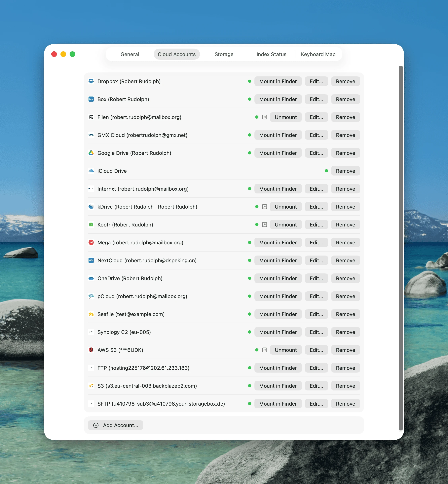Edit the GMX Cloud account

[x=316, y=135]
